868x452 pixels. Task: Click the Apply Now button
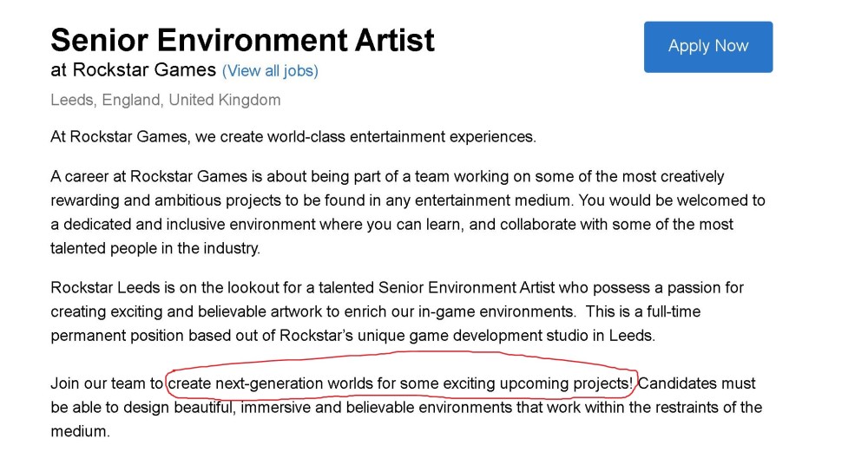(x=708, y=47)
